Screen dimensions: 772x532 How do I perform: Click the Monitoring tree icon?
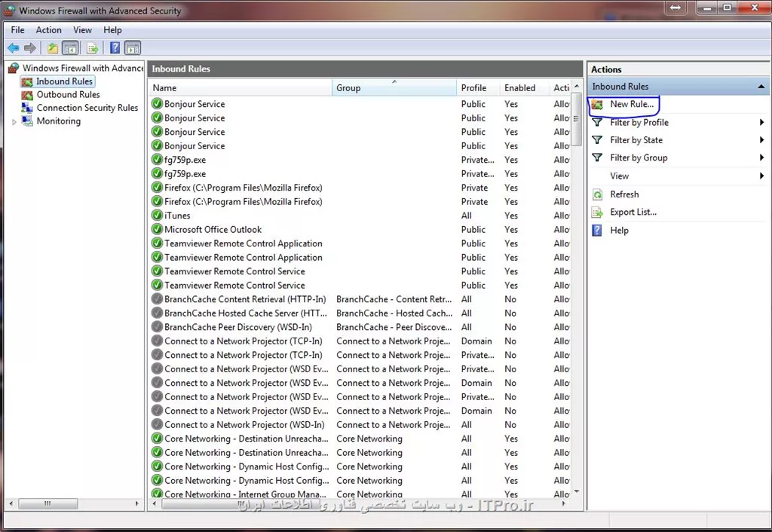(28, 121)
